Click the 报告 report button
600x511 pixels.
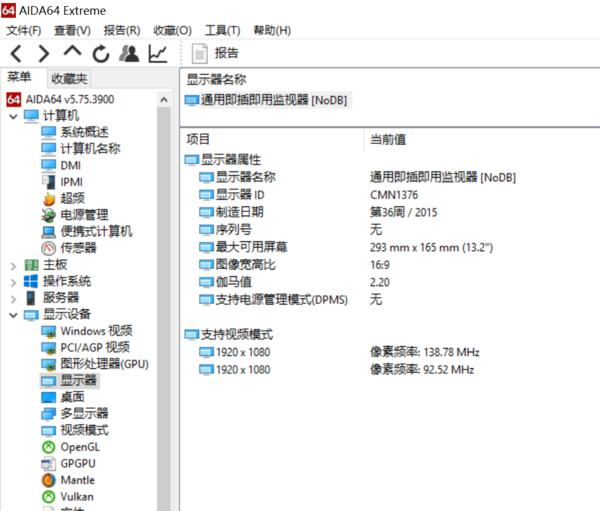pos(215,53)
